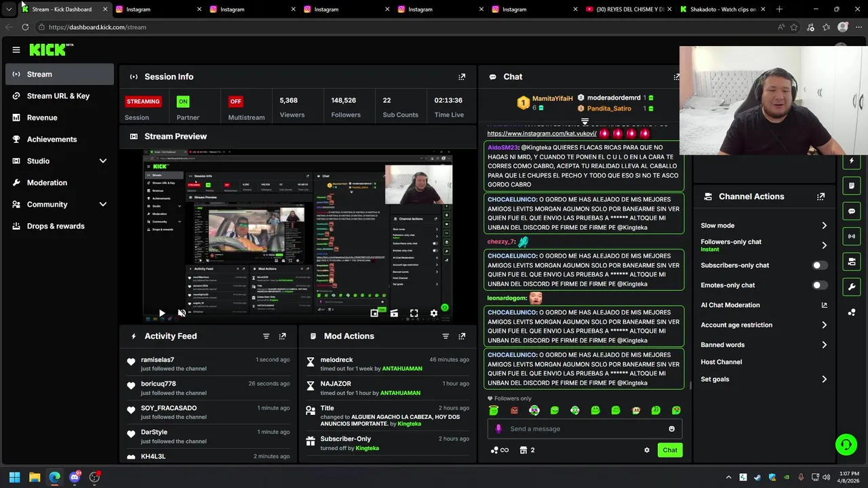Screen dimensions: 868x488
Task: Click the Kingteka link under Title change
Action: coord(409,424)
